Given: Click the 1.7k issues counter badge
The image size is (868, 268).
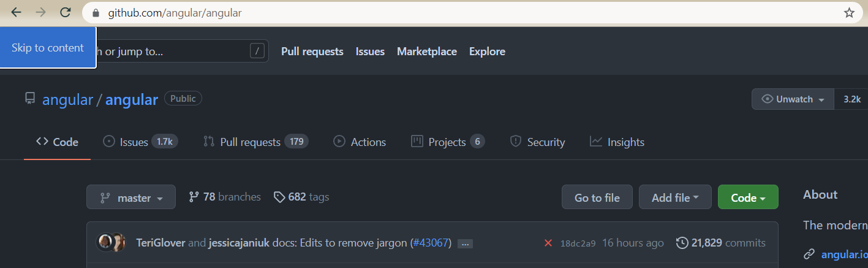Looking at the screenshot, I should [165, 142].
